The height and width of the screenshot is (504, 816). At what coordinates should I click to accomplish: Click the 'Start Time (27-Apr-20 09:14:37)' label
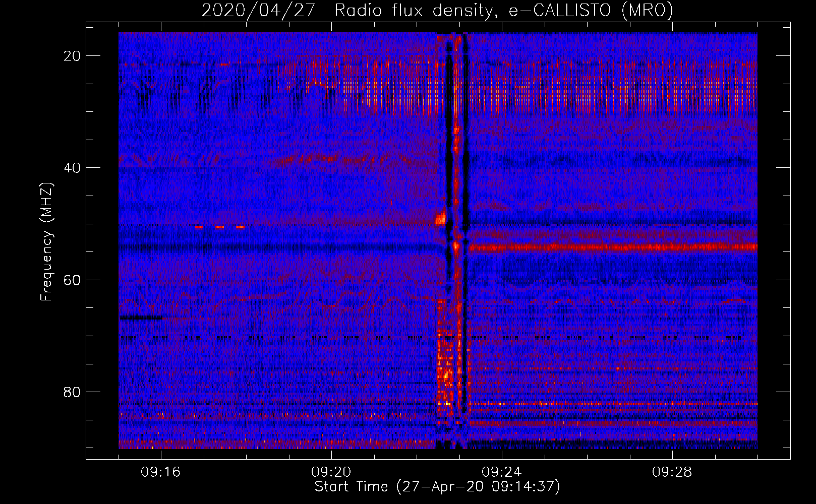[x=437, y=487]
